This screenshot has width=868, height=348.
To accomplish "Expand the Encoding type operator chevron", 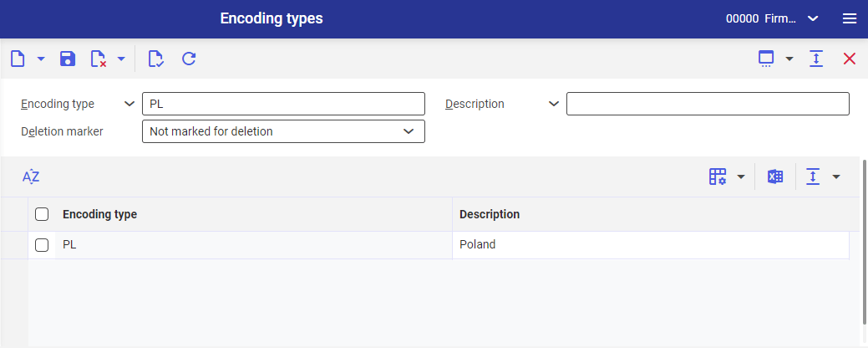I will [x=129, y=104].
